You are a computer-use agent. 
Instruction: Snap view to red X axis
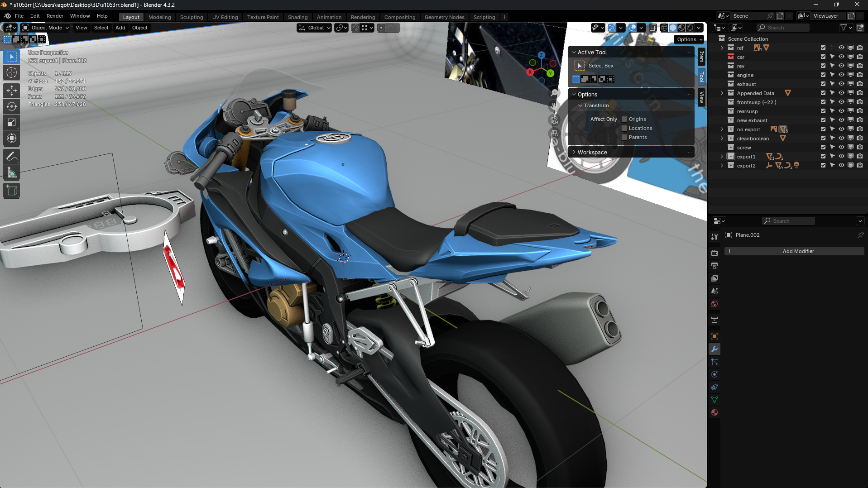click(x=530, y=72)
